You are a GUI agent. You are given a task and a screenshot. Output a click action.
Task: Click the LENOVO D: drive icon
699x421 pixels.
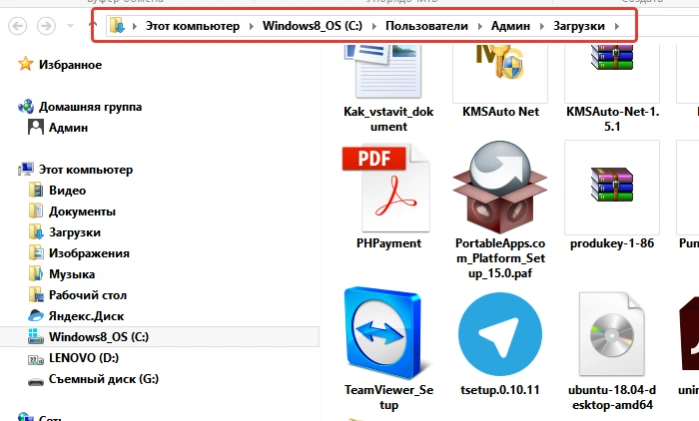36,359
